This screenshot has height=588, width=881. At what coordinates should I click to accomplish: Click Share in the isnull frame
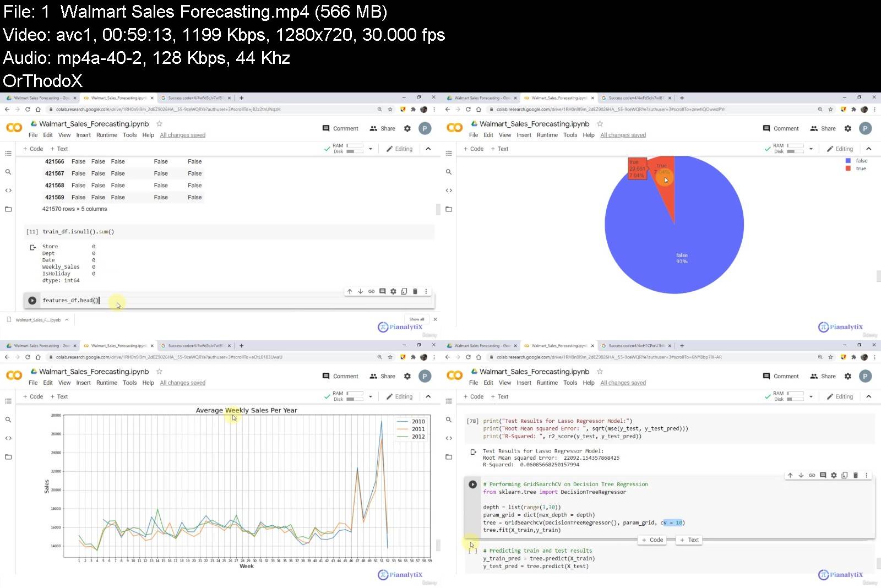click(x=383, y=128)
